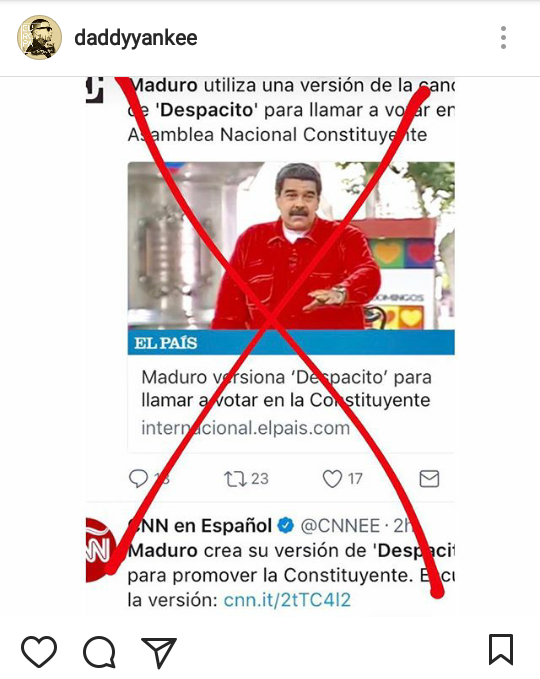Click the blue verified badge next to CNN

[285, 526]
